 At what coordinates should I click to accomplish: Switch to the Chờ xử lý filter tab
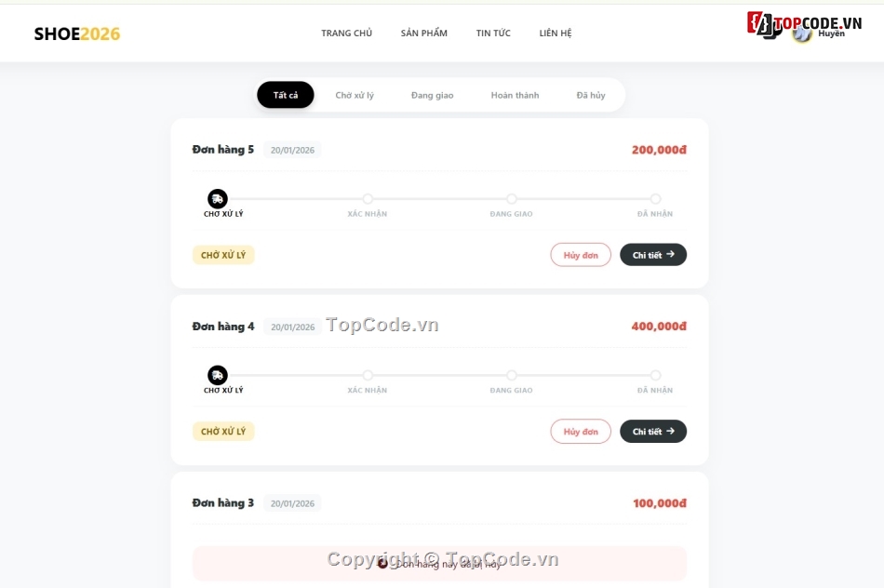[355, 95]
